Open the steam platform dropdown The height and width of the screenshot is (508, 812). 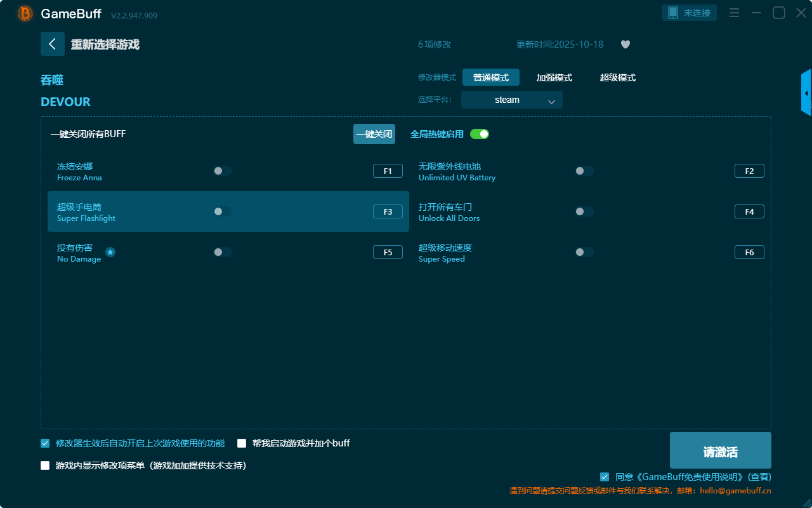tap(511, 100)
